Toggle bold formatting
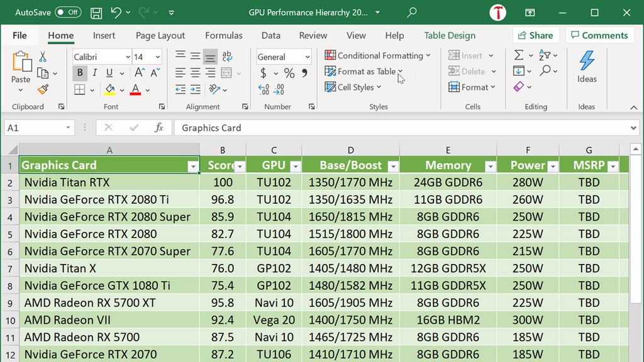The height and width of the screenshot is (362, 644). click(x=80, y=72)
